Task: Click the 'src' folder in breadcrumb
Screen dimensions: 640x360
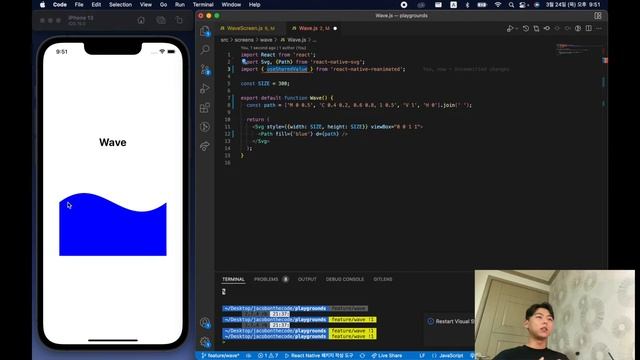Action: [x=224, y=40]
